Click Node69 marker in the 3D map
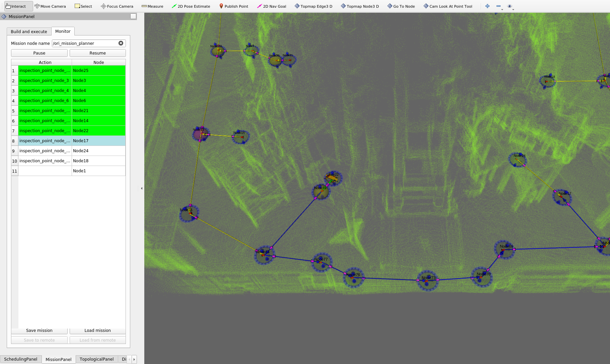 (505, 250)
